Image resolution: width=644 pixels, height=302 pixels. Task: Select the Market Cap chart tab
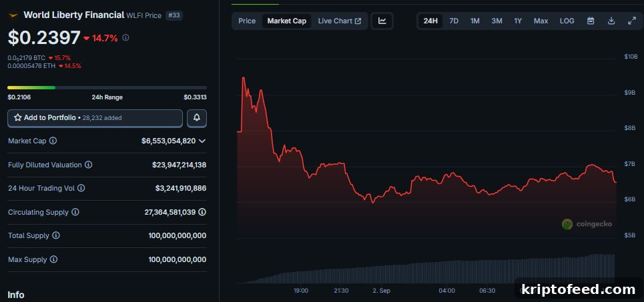287,21
